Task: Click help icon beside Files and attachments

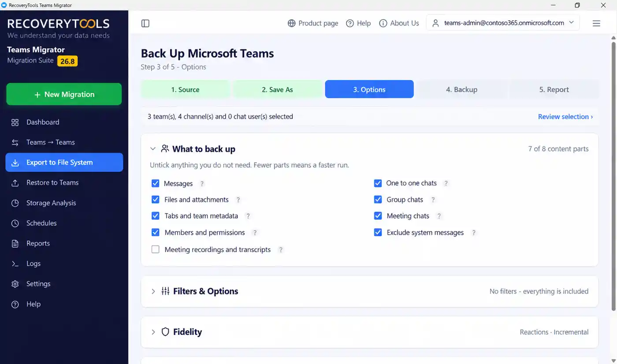Action: [x=238, y=200]
